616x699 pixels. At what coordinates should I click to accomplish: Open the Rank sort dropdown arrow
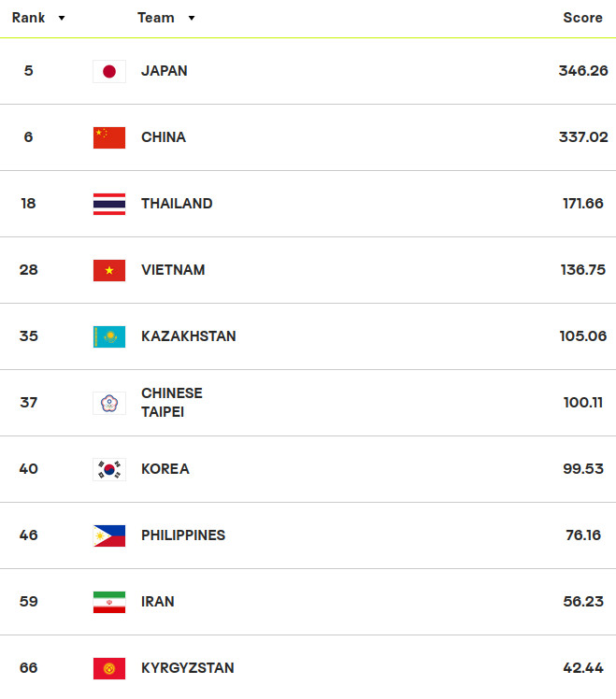coord(62,18)
